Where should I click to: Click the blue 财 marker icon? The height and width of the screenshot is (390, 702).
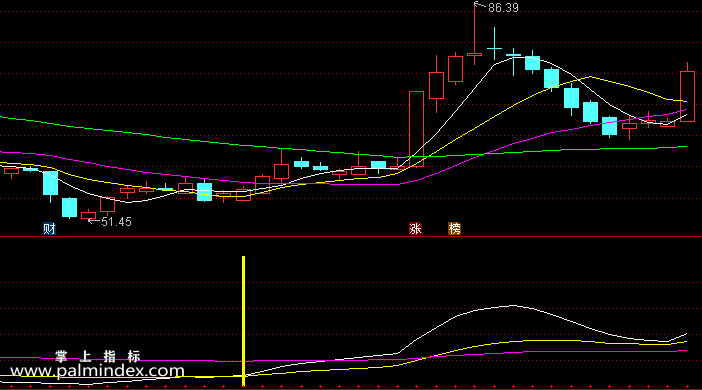pyautogui.click(x=49, y=229)
